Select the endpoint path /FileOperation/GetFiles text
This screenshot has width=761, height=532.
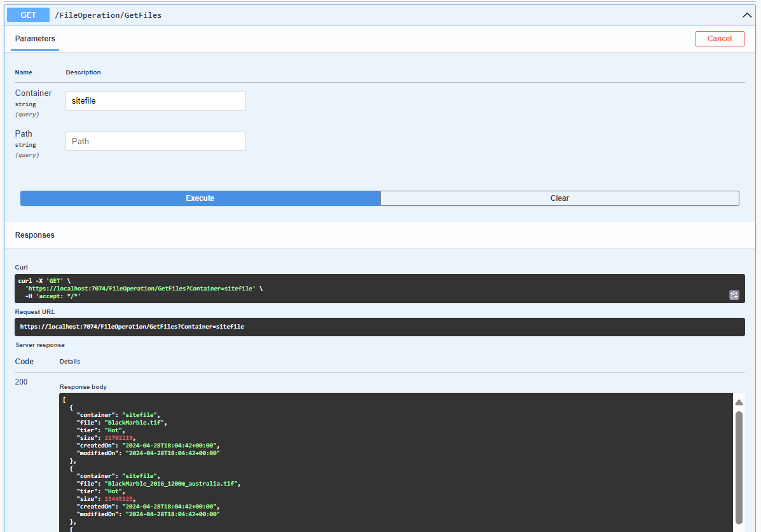[x=108, y=15]
